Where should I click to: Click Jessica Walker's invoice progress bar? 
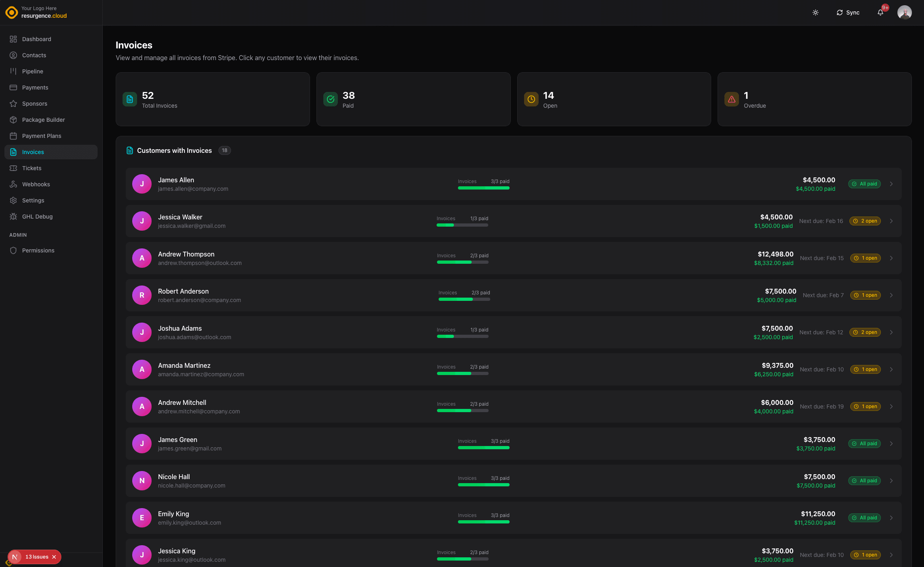coord(462,225)
